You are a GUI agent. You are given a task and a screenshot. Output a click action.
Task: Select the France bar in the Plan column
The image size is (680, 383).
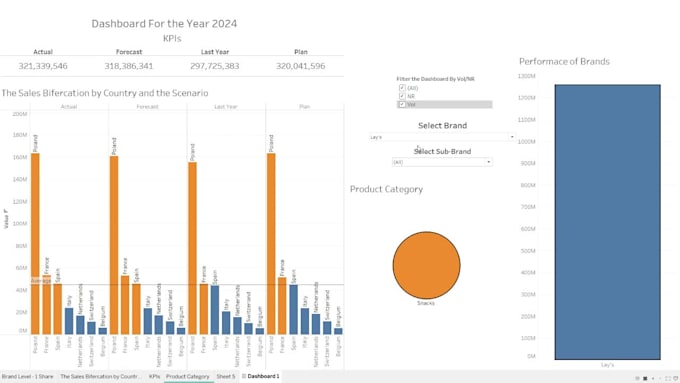282,306
